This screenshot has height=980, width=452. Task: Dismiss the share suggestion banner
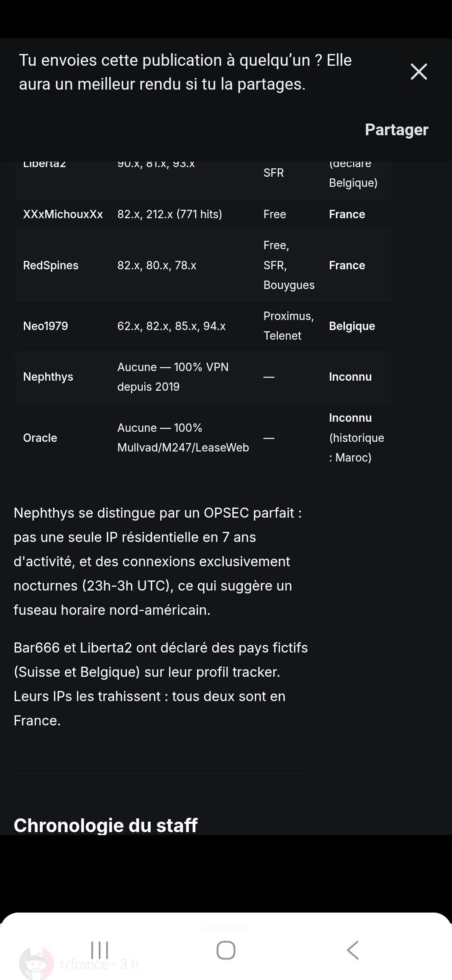pos(419,72)
